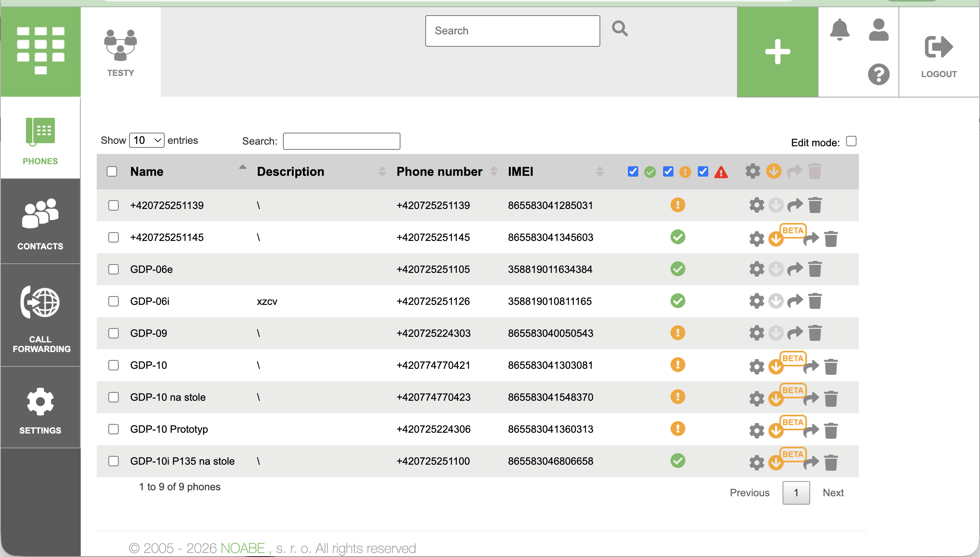Open settings gear for GDP-06e row
The height and width of the screenshot is (557, 980).
click(756, 269)
